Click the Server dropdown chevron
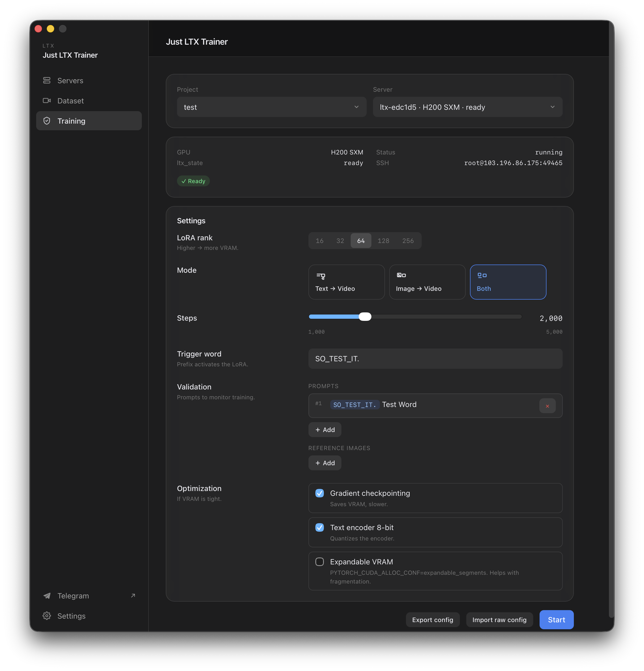Screen dimensions: 644x671 [x=552, y=107]
